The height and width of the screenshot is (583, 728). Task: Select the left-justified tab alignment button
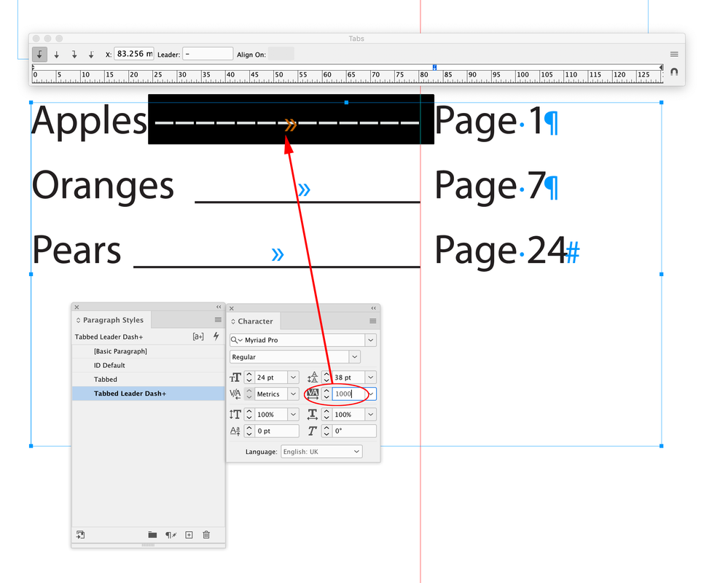click(x=39, y=55)
